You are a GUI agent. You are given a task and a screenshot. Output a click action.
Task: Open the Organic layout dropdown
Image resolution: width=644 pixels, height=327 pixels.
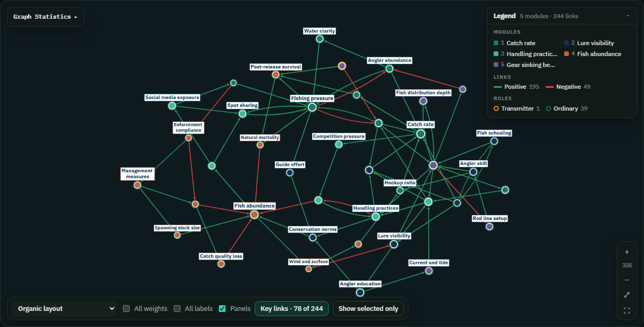pos(65,308)
